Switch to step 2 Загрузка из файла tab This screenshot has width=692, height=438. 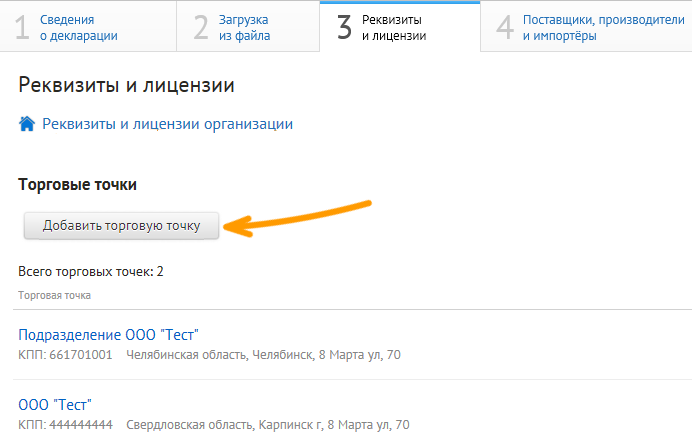click(248, 27)
